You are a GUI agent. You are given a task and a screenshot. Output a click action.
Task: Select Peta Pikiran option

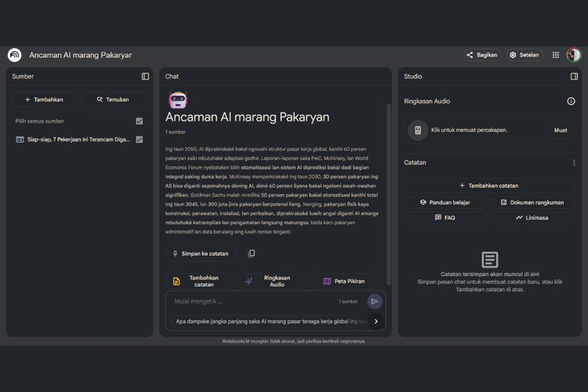[x=345, y=281]
